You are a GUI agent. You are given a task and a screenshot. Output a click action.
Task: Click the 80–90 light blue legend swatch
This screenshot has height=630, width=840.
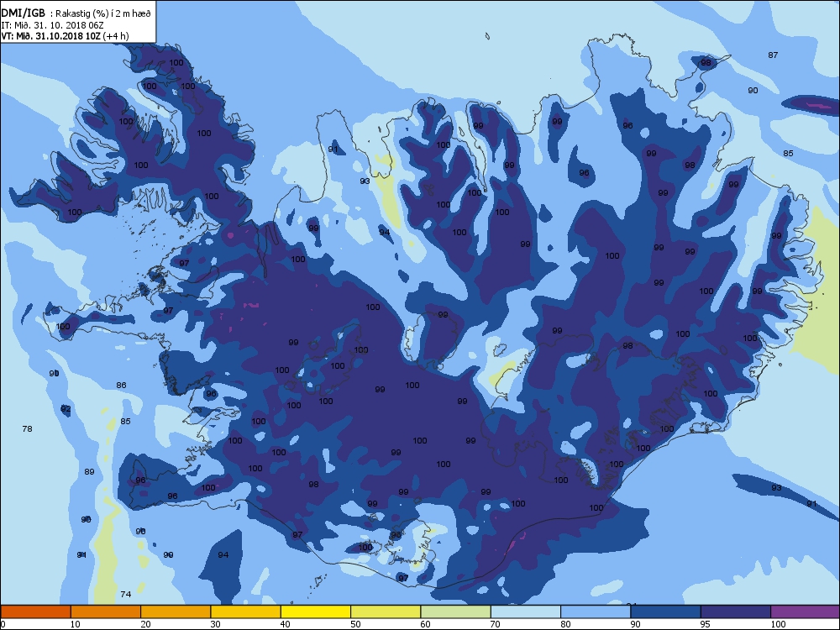click(596, 612)
